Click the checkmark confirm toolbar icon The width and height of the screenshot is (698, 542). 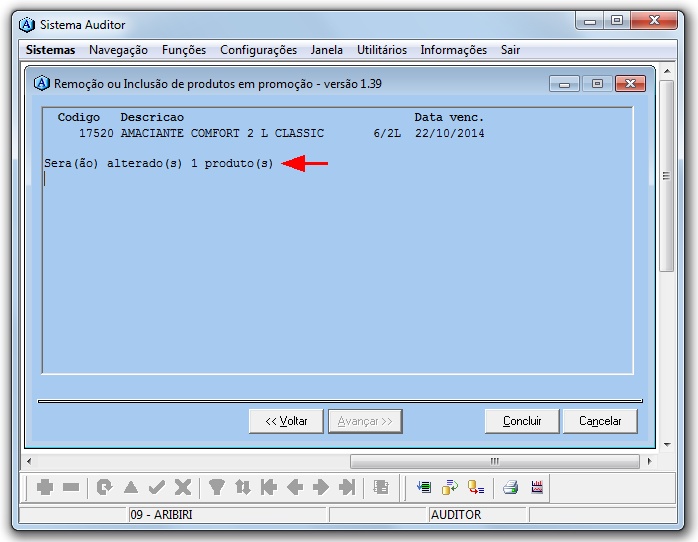pyautogui.click(x=157, y=487)
